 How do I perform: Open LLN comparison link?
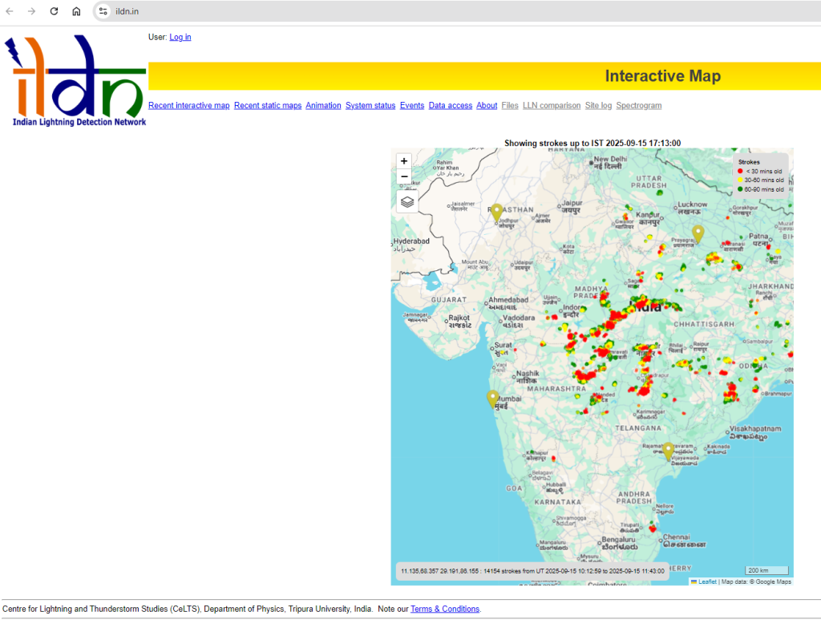pyautogui.click(x=552, y=106)
